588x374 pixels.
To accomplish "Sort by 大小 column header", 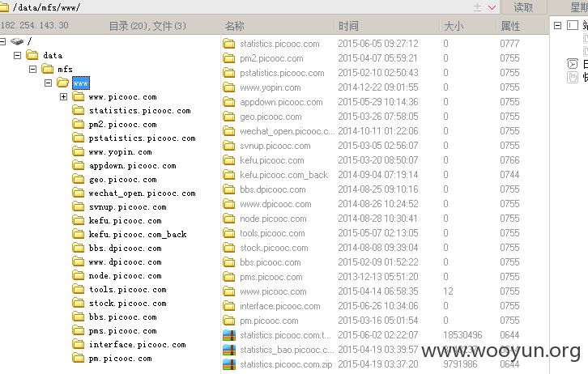I will pos(454,26).
